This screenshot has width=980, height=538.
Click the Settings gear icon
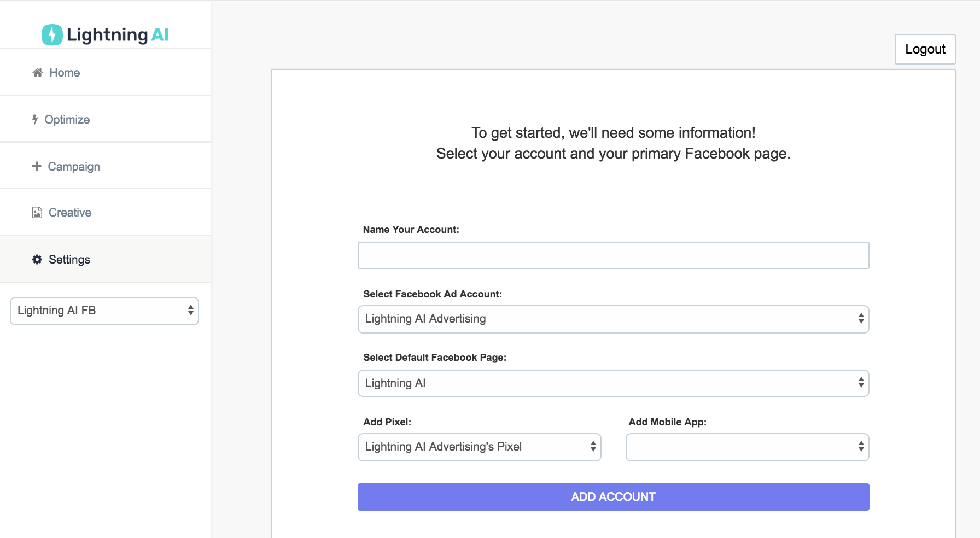tap(36, 259)
